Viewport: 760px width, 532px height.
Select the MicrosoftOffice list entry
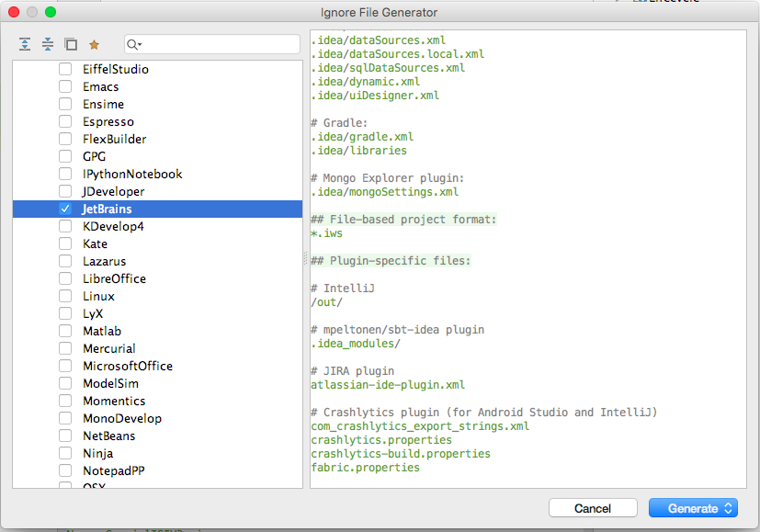(x=128, y=366)
